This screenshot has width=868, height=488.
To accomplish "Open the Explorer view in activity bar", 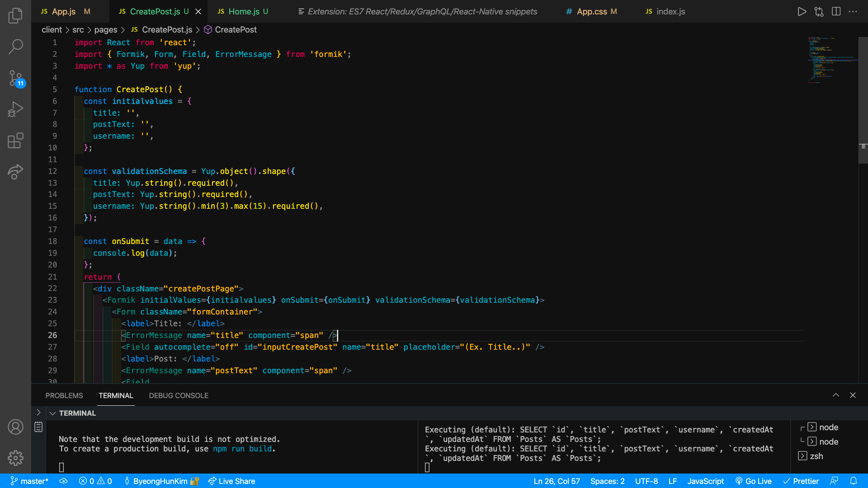I will tap(15, 16).
